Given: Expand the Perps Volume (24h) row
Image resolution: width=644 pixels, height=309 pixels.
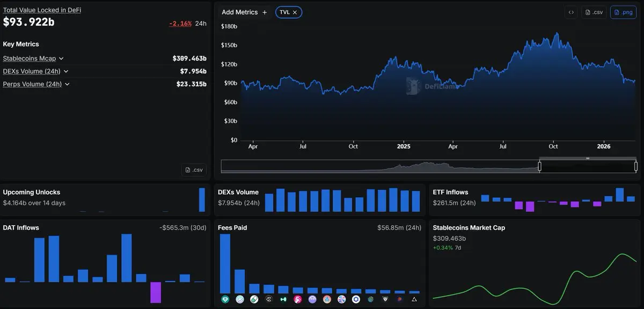Looking at the screenshot, I should [67, 84].
